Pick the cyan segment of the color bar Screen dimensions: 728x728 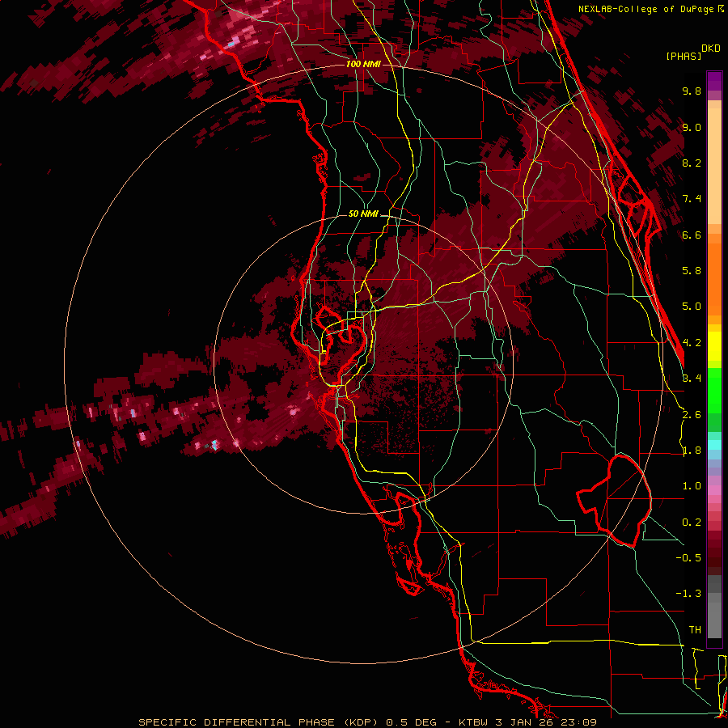714,445
